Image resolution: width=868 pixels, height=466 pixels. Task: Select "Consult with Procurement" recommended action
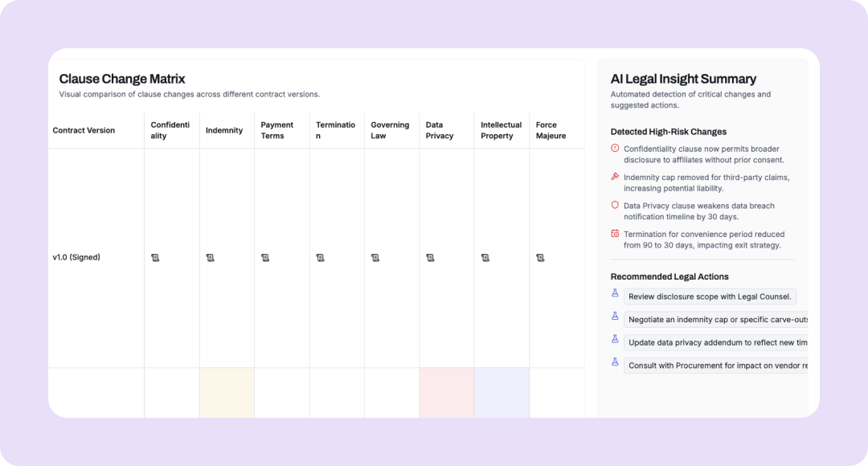(717, 365)
